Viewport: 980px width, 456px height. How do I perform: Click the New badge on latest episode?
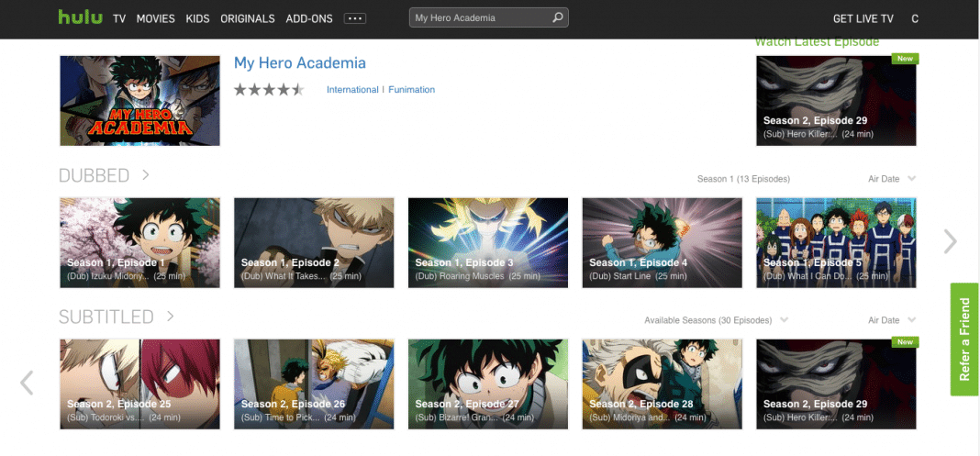905,59
